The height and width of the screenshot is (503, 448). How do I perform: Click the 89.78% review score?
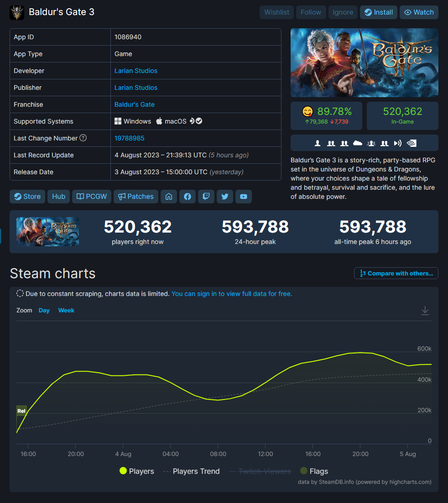coord(334,111)
